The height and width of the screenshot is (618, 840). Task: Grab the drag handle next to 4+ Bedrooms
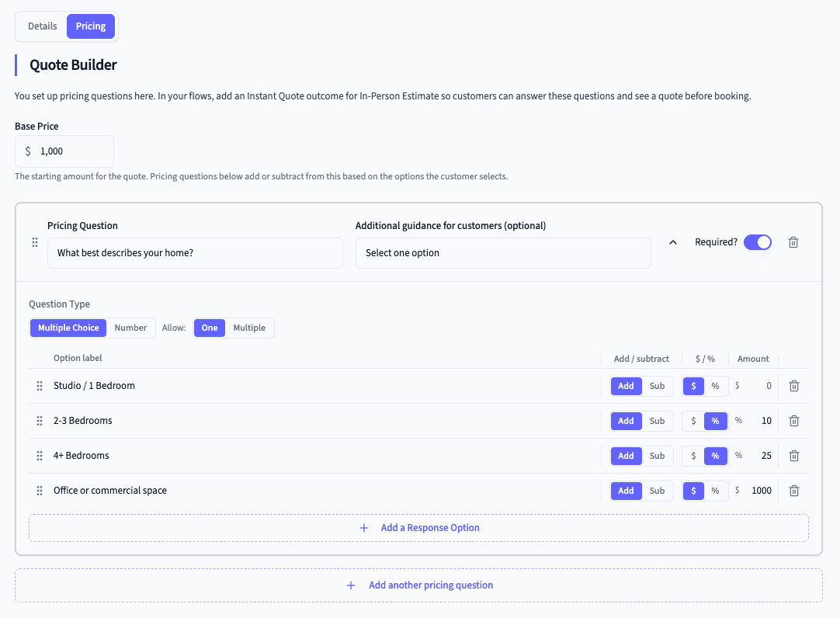point(40,456)
